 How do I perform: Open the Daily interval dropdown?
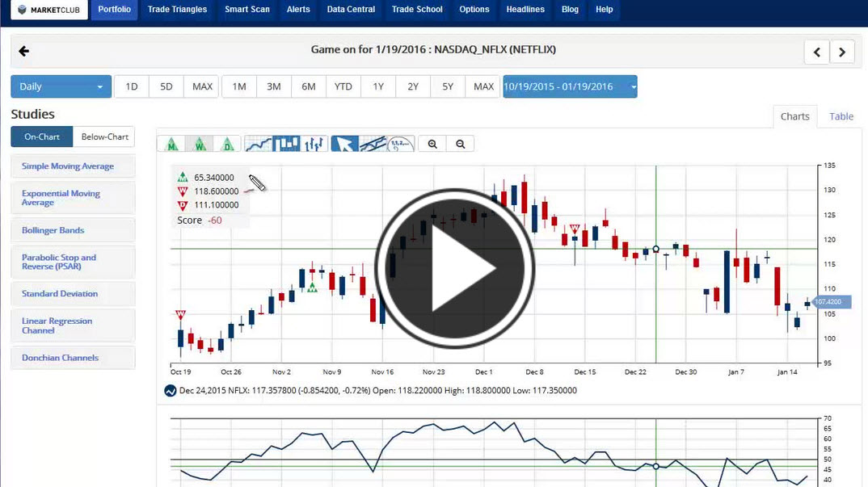coord(61,86)
